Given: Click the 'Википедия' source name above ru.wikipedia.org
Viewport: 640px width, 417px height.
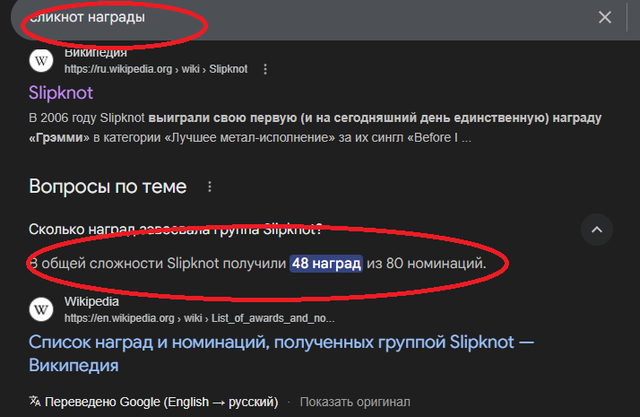Looking at the screenshot, I should pyautogui.click(x=96, y=53).
